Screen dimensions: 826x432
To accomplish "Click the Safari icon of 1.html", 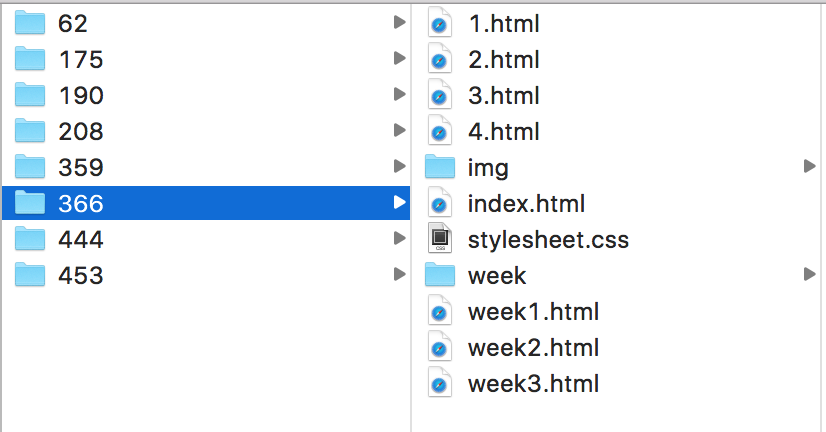I will pos(439,23).
